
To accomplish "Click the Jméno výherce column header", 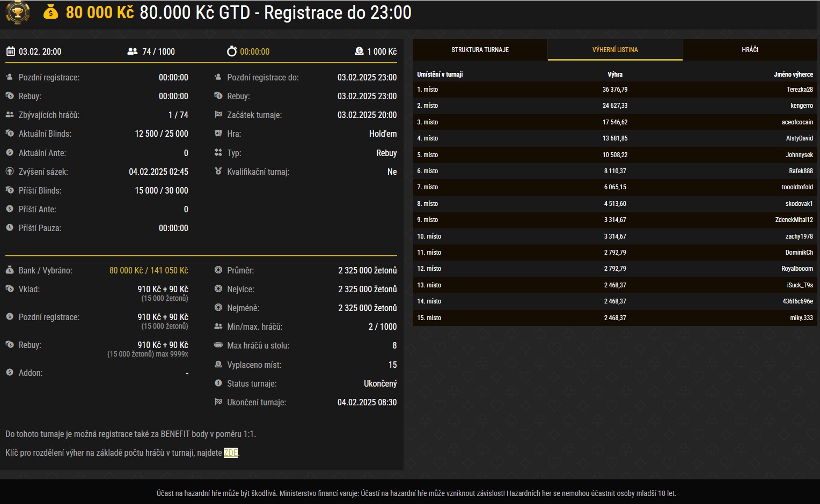I will (793, 75).
